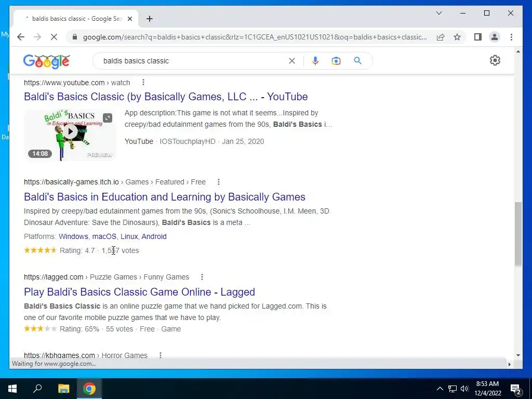Search by voice microphone icon
Screen dimensions: 532x399
315,61
